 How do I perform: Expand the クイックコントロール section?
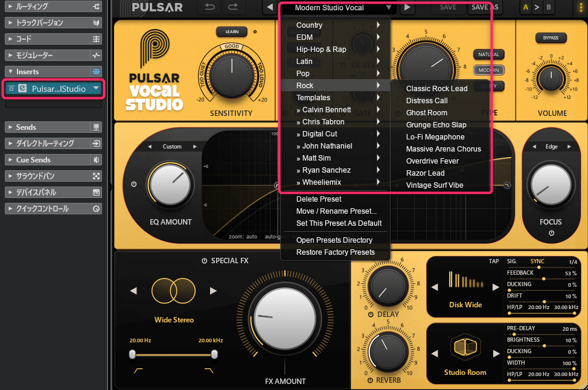10,209
